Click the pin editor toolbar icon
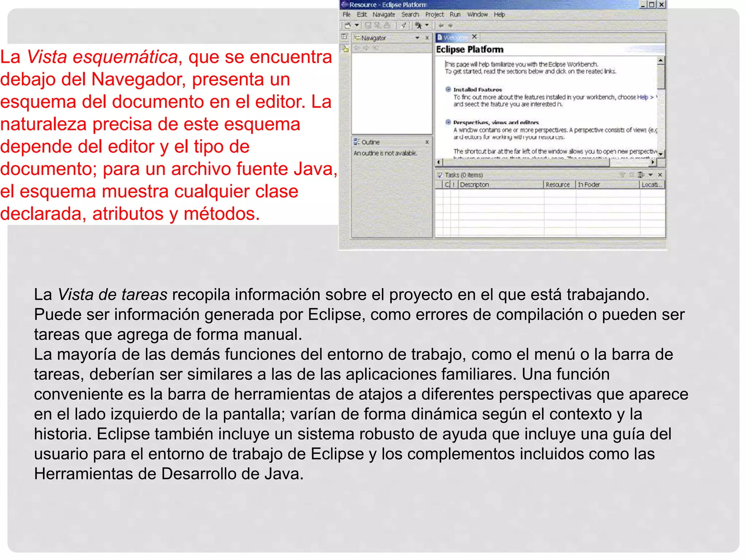 coord(403,26)
